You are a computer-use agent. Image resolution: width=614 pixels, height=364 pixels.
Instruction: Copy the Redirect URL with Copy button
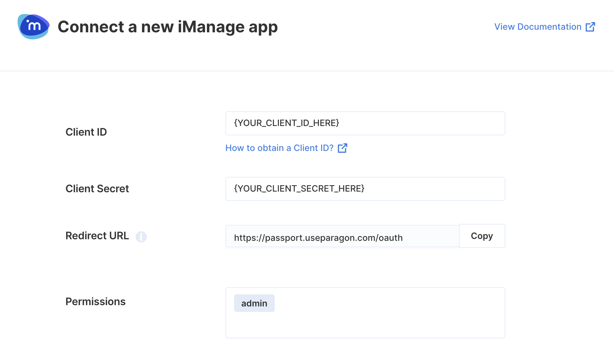(x=482, y=236)
